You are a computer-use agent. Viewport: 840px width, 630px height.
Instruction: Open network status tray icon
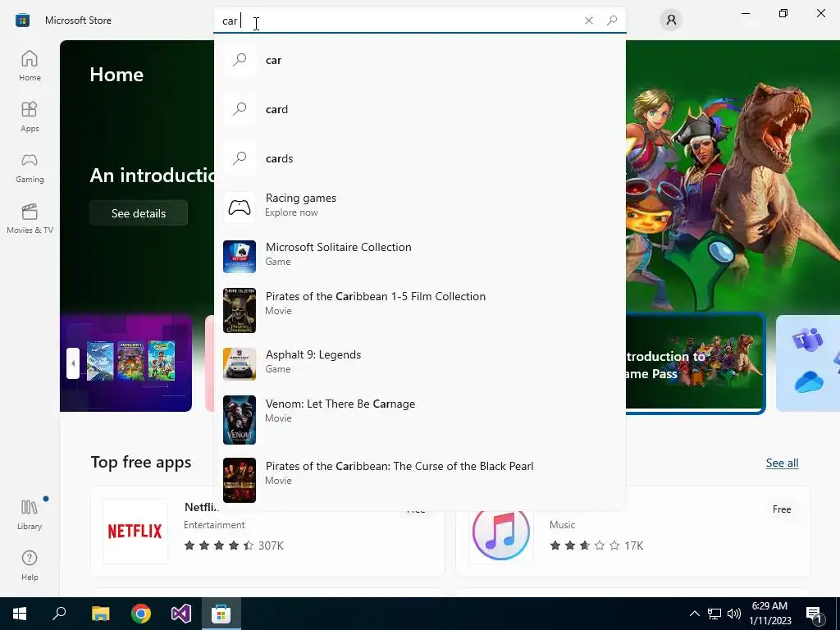pos(714,614)
